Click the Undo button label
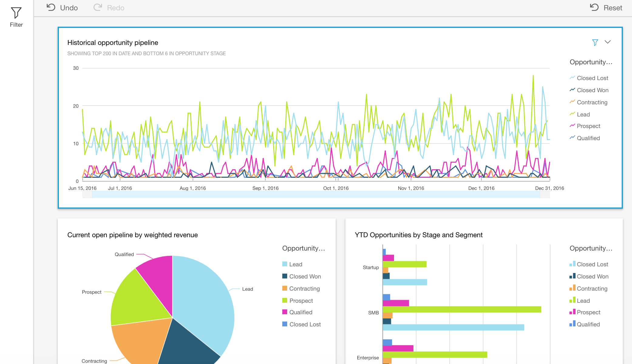 [68, 7]
